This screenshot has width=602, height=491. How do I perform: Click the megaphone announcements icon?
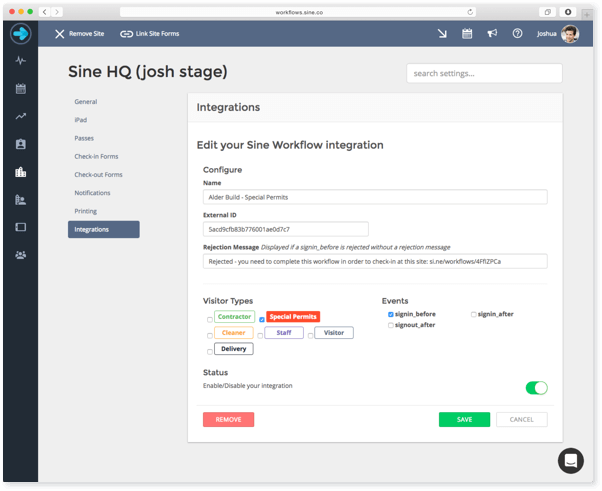[492, 33]
